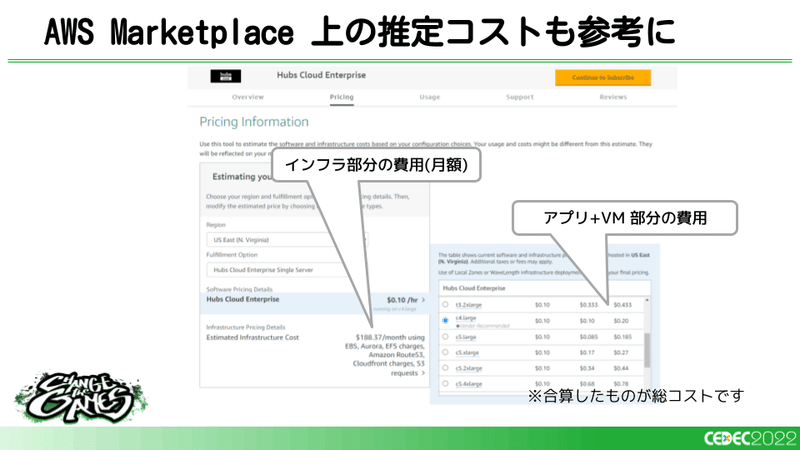
Task: Click the c5.2xlarge instance type link
Action: click(469, 368)
